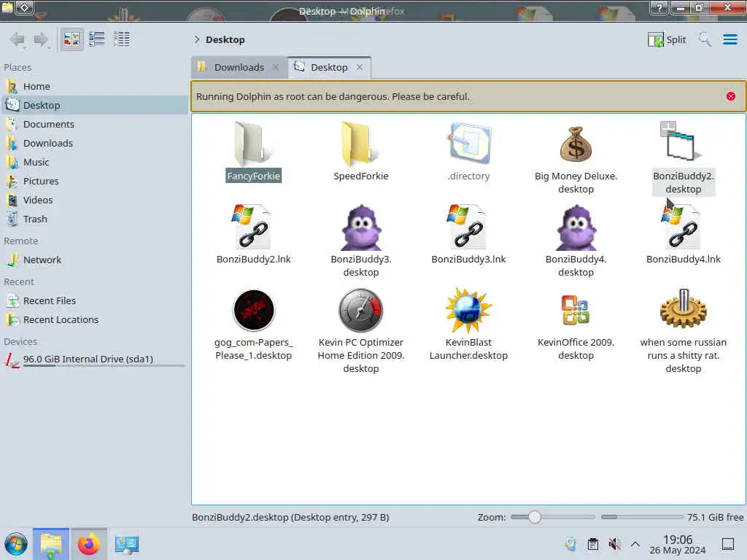The height and width of the screenshot is (560, 747).
Task: Dismiss the root warning message
Action: pyautogui.click(x=730, y=96)
